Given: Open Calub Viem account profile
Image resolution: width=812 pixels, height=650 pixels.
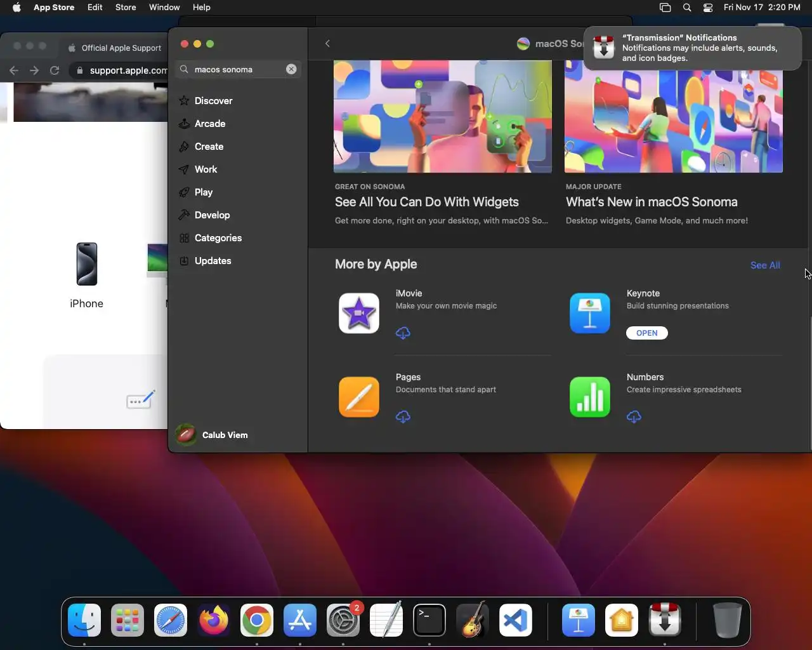Looking at the screenshot, I should [213, 435].
